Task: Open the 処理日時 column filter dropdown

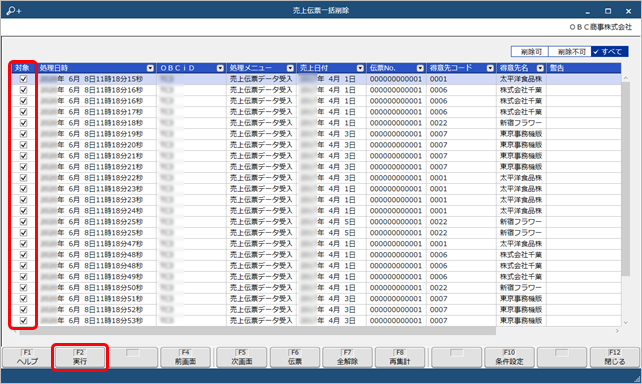Action: [150, 68]
